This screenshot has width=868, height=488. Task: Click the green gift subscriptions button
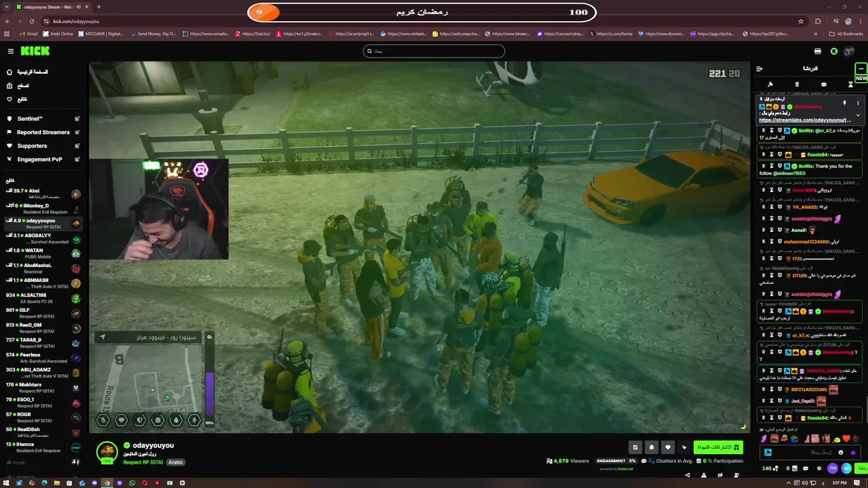click(718, 447)
